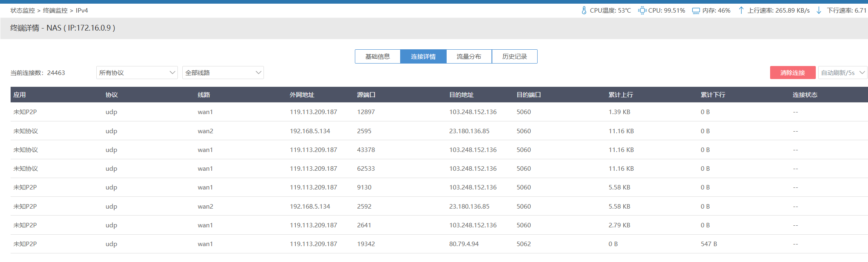The width and height of the screenshot is (868, 262).
Task: Expand the 全部线路 line filter dropdown
Action: tap(223, 73)
